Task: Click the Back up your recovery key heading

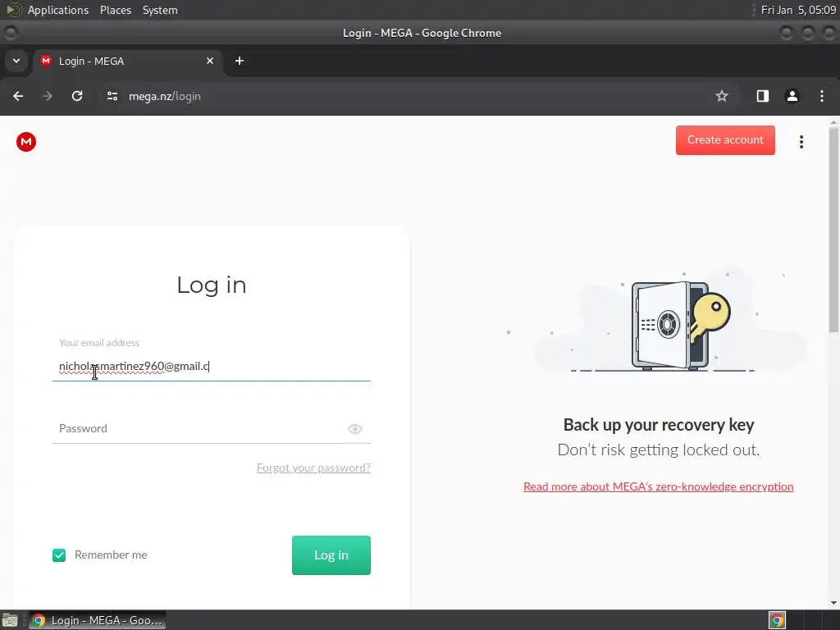Action: click(659, 425)
